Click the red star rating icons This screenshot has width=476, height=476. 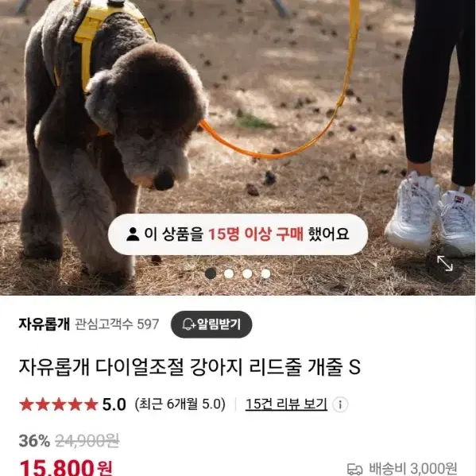point(59,404)
